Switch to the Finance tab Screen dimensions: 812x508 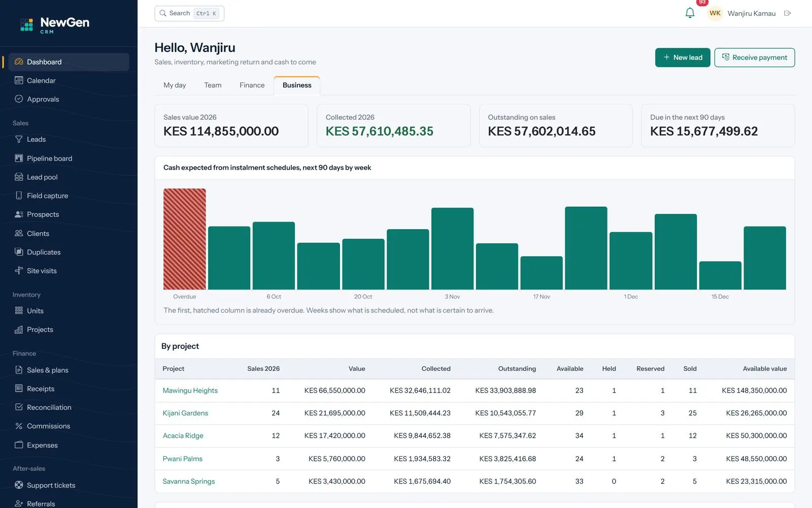[252, 85]
